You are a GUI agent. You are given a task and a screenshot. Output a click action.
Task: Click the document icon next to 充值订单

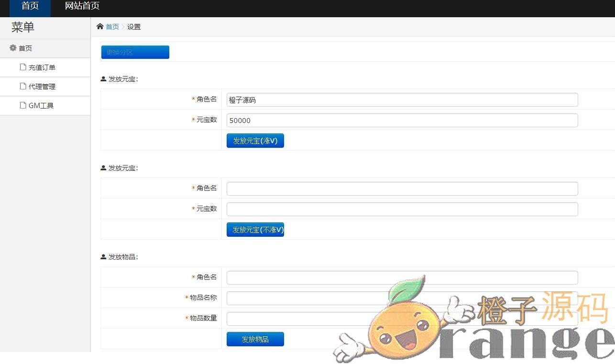(x=22, y=67)
